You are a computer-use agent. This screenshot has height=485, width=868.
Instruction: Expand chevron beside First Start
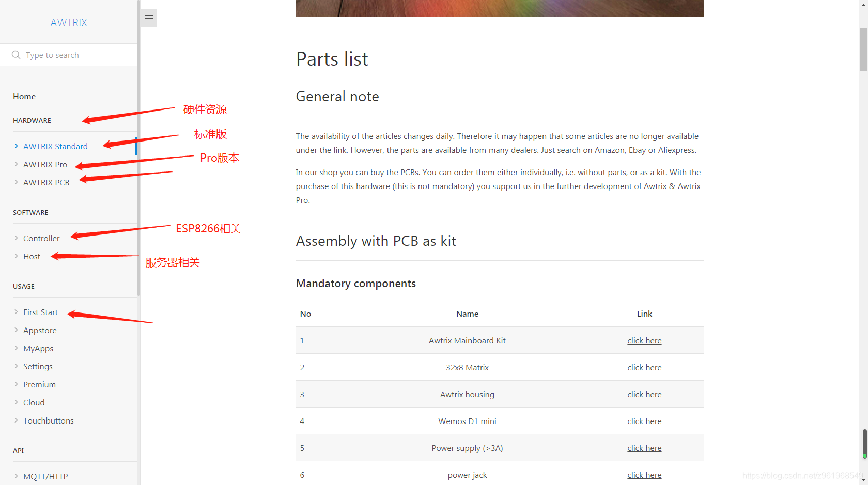(x=16, y=312)
